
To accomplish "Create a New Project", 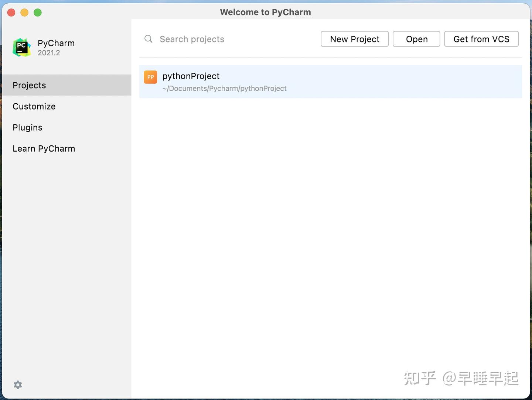I will click(355, 39).
